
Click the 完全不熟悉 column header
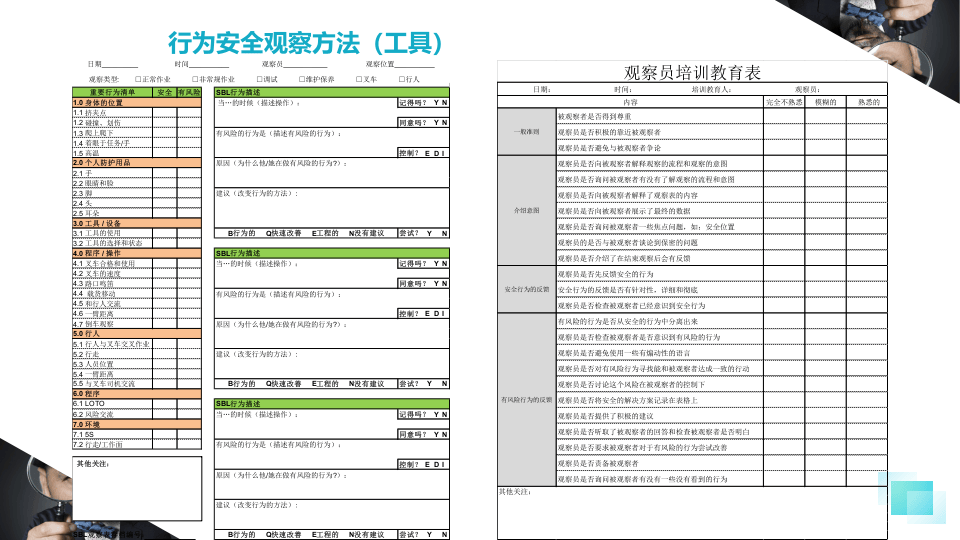pos(784,102)
